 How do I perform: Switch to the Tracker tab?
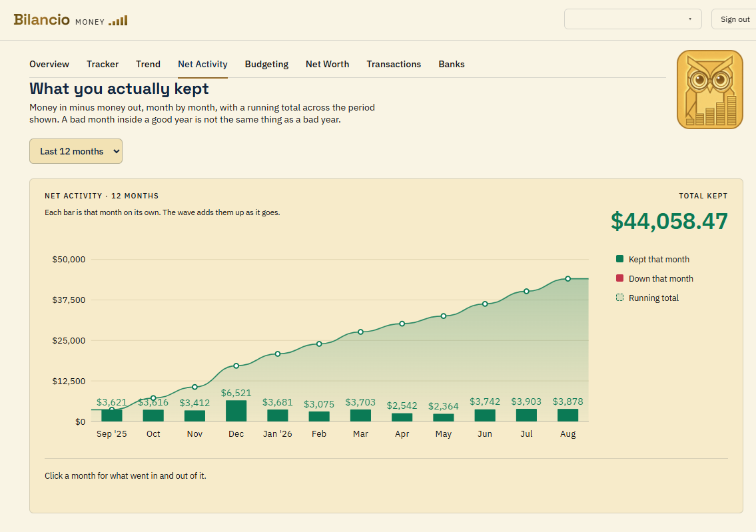(103, 64)
